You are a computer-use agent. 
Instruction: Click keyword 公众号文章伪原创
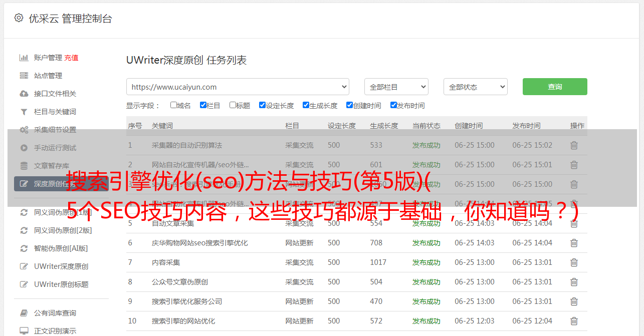pos(180,282)
